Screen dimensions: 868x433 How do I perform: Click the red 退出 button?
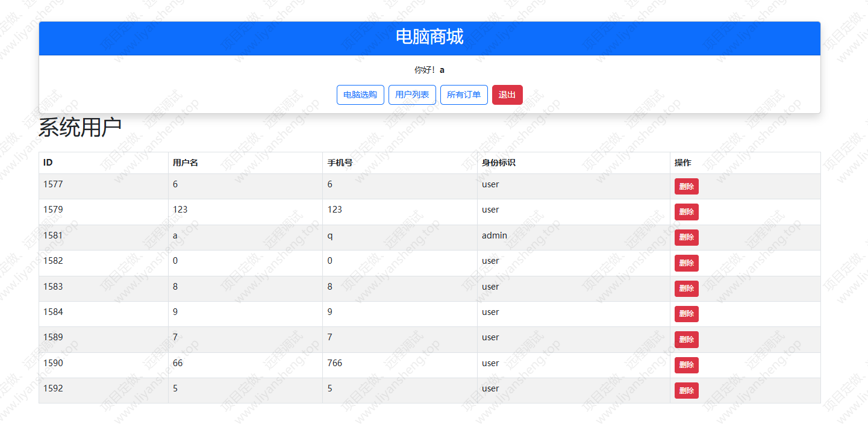507,95
